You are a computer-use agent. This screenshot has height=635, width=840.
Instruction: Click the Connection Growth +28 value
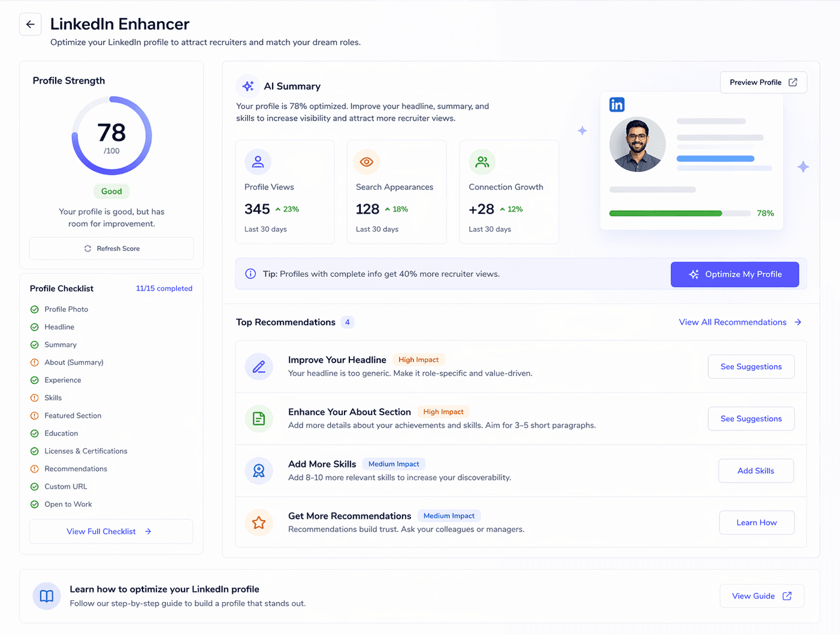tap(482, 209)
